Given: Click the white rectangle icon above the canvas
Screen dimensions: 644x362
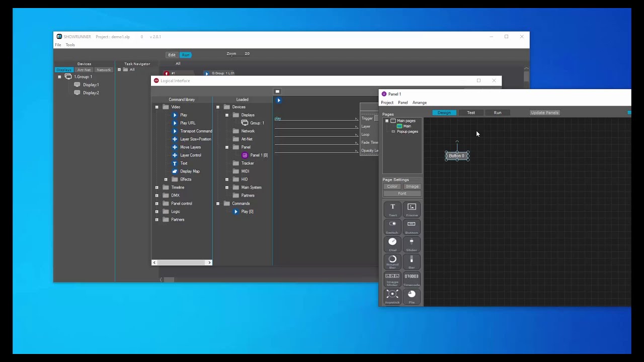Looking at the screenshot, I should pyautogui.click(x=277, y=92).
